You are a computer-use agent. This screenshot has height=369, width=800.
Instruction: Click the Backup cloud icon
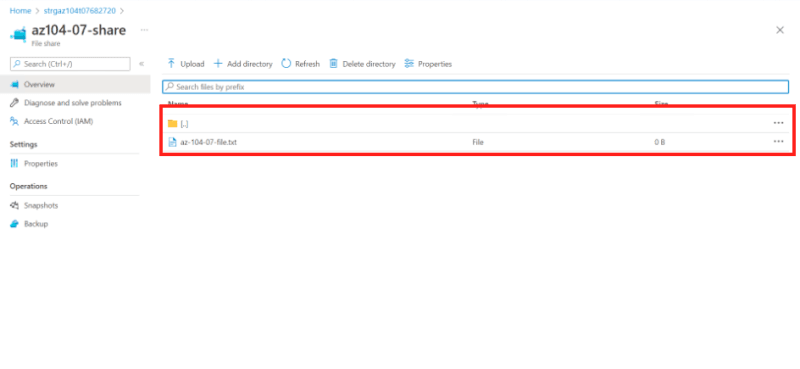[x=14, y=224]
